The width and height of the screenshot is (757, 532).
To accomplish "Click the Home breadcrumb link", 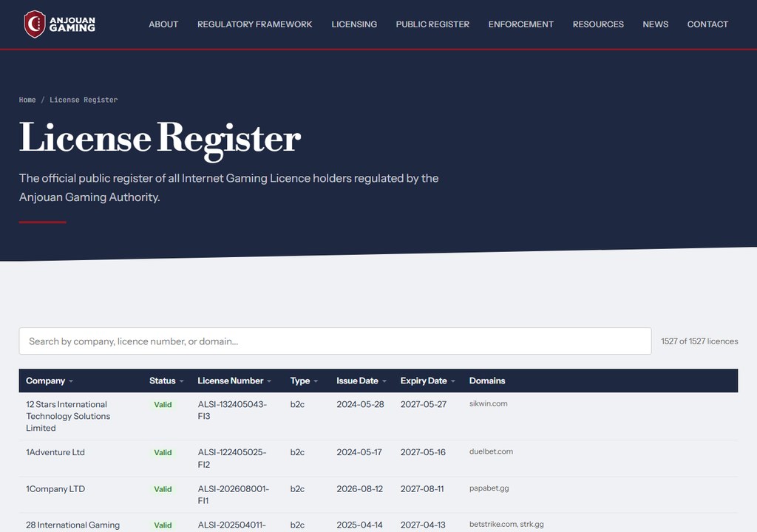I will click(27, 100).
